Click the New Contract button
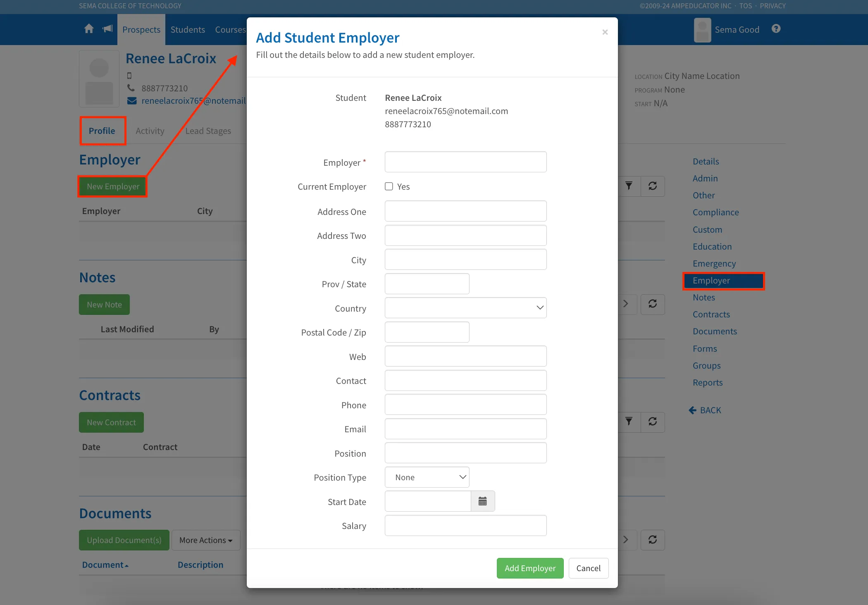Image resolution: width=868 pixels, height=605 pixels. pyautogui.click(x=111, y=422)
